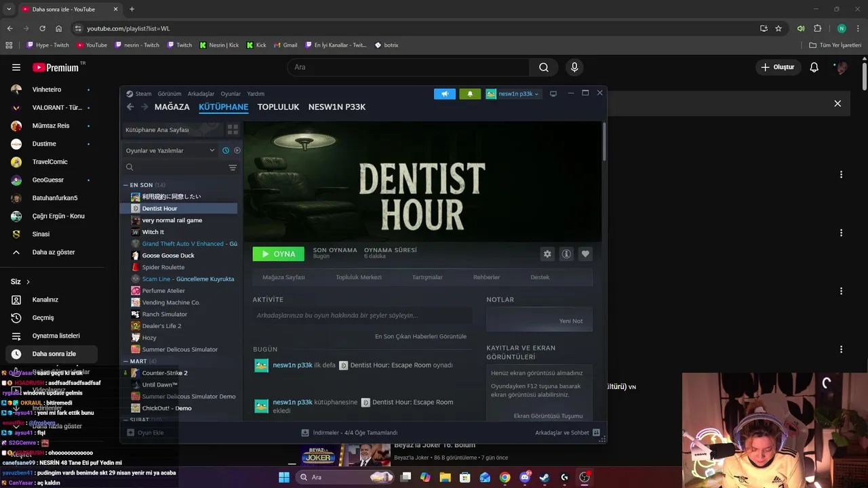
Task: Collapse the EN SON game category
Action: pyautogui.click(x=125, y=185)
